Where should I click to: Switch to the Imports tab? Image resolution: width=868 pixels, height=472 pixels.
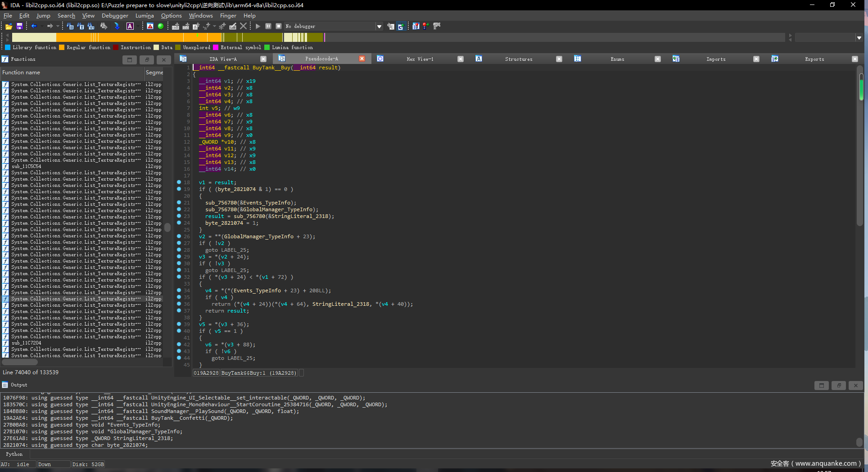tap(715, 59)
